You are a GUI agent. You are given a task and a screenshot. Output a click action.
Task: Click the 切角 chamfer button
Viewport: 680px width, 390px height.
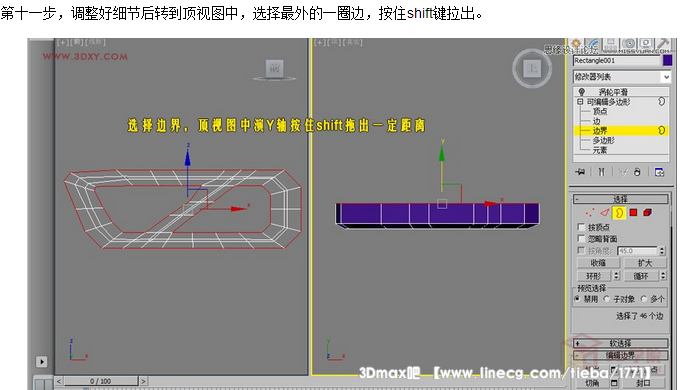click(592, 383)
